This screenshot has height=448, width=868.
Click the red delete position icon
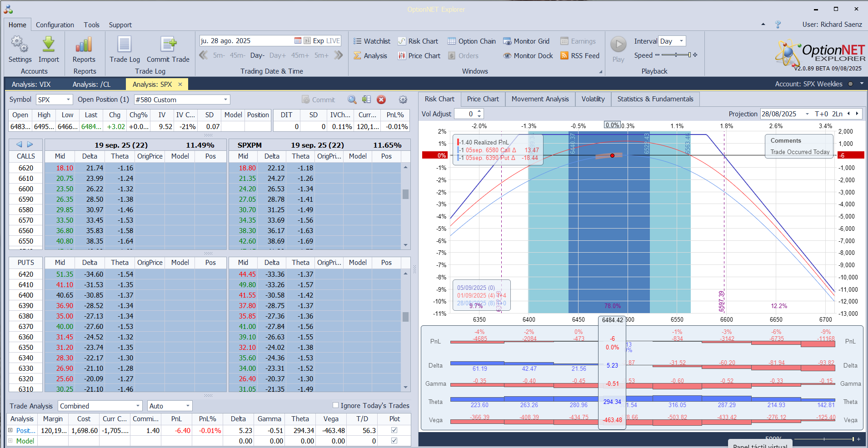pos(381,100)
